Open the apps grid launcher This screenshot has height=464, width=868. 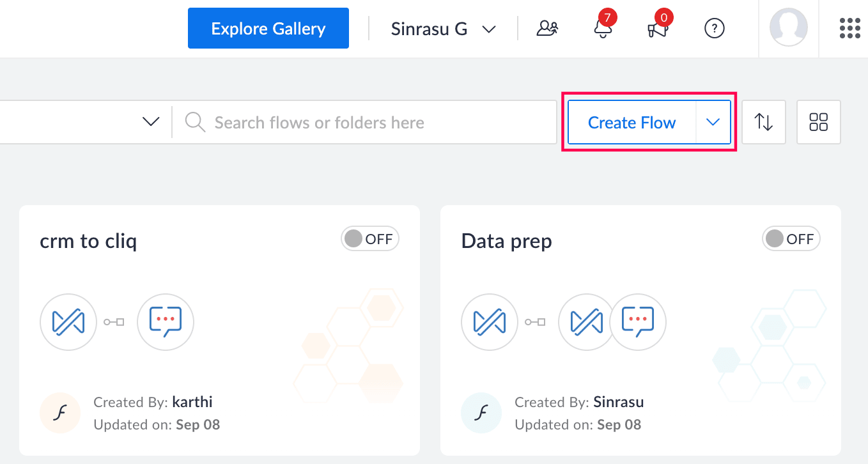tap(849, 29)
